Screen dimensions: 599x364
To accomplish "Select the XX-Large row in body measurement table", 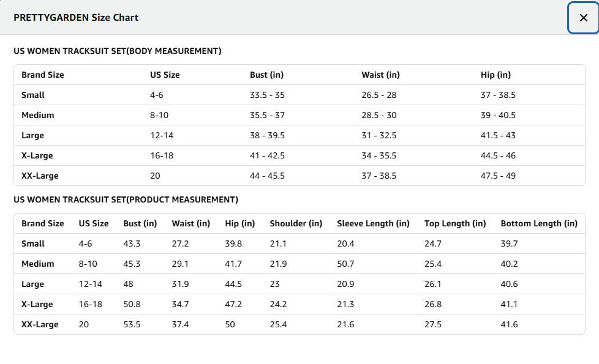I will point(299,176).
